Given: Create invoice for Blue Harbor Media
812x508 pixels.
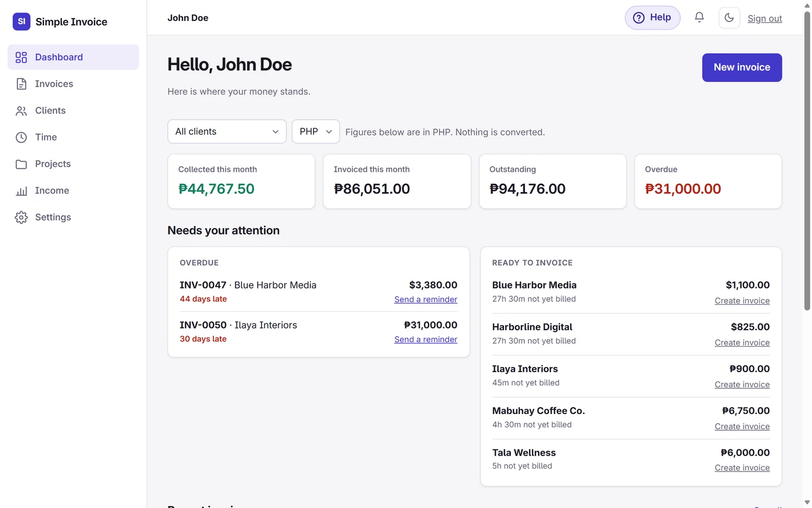Looking at the screenshot, I should tap(742, 301).
